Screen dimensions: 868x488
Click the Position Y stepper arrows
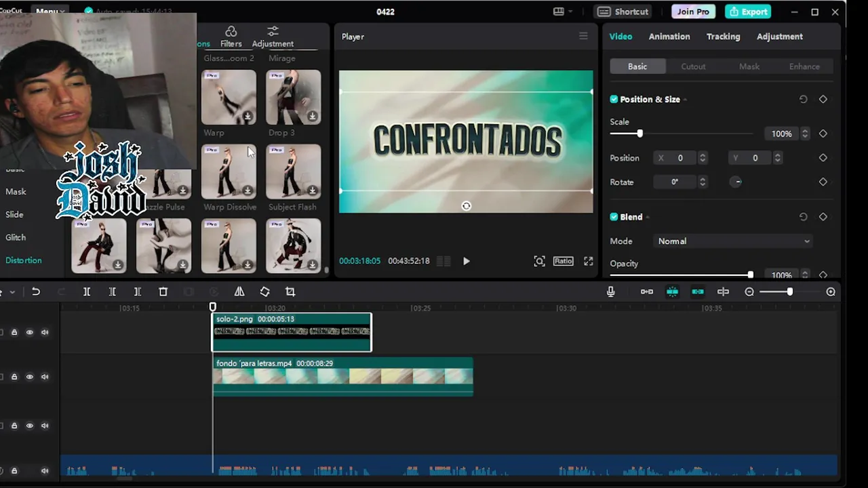tap(777, 158)
